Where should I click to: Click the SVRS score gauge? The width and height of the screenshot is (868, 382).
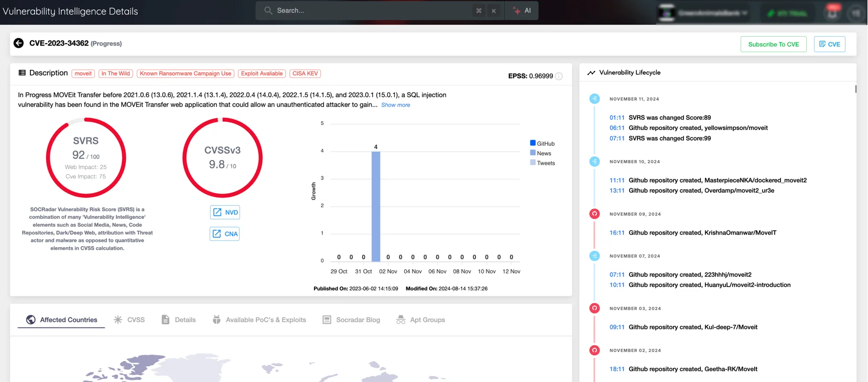click(x=86, y=157)
